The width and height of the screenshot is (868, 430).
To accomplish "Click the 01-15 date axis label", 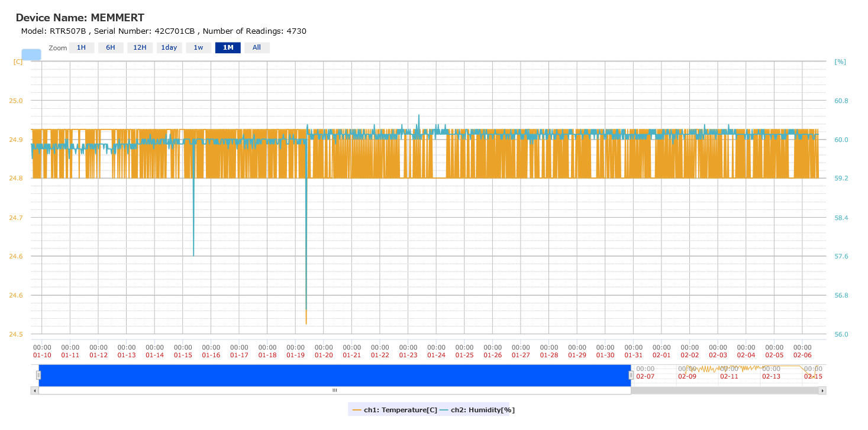I will 183,355.
